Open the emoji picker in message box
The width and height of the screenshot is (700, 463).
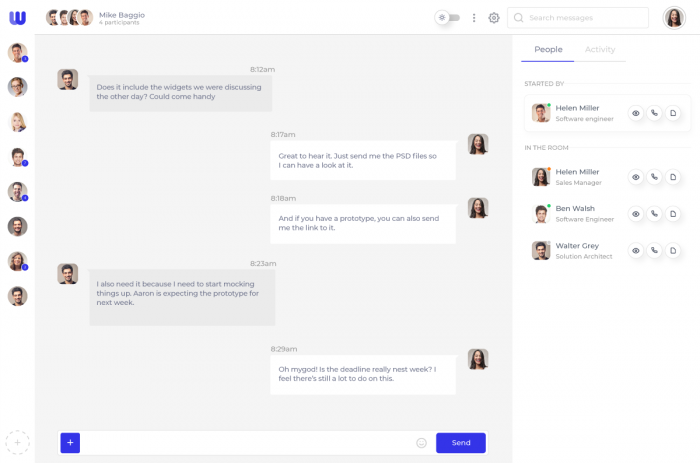tap(421, 443)
